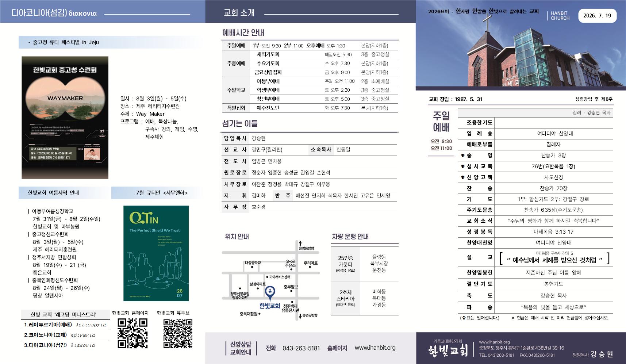Click the 찬양및봉헌 row
Screen dimensions: 626x364
pyautogui.click(x=535, y=273)
